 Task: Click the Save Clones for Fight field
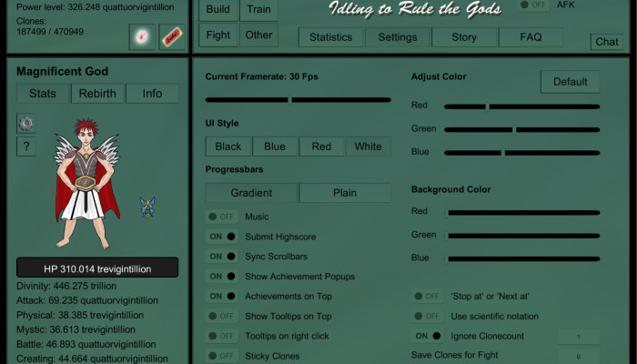578,357
